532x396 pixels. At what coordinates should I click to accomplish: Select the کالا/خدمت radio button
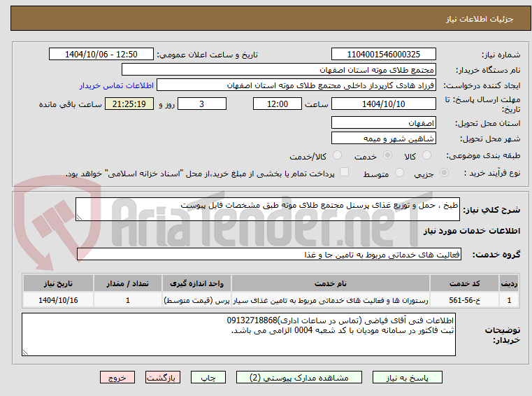point(337,155)
